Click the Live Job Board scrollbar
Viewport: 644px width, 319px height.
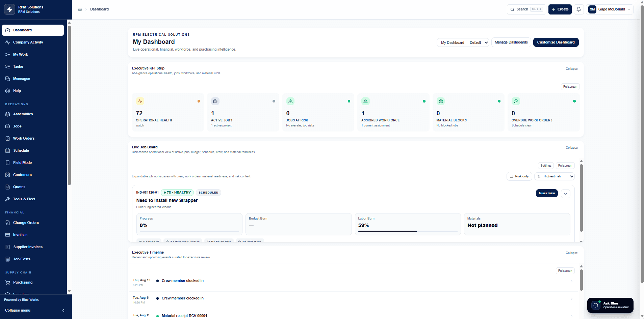581,198
